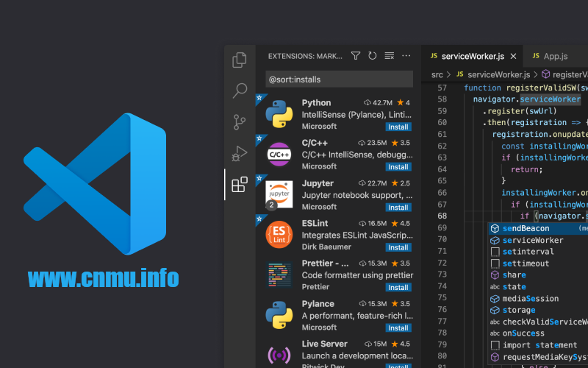The image size is (588, 368).
Task: Select storage suggestion
Action: point(538,310)
